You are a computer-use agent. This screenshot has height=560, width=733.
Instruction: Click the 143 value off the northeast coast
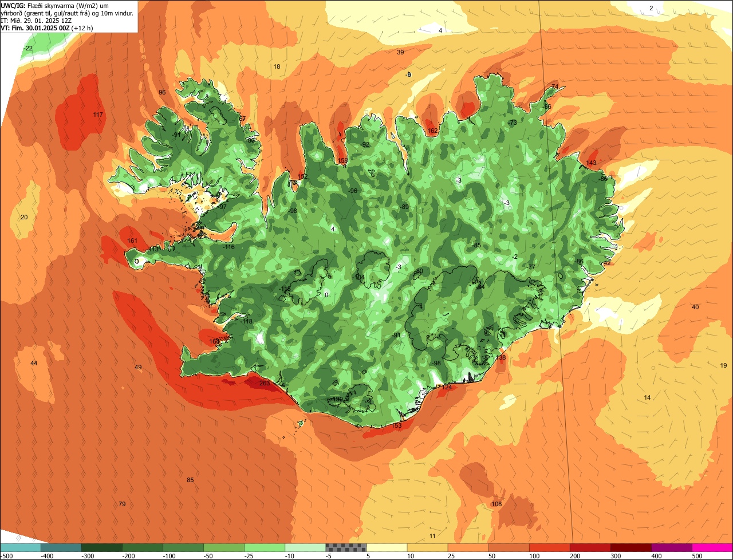[592, 163]
